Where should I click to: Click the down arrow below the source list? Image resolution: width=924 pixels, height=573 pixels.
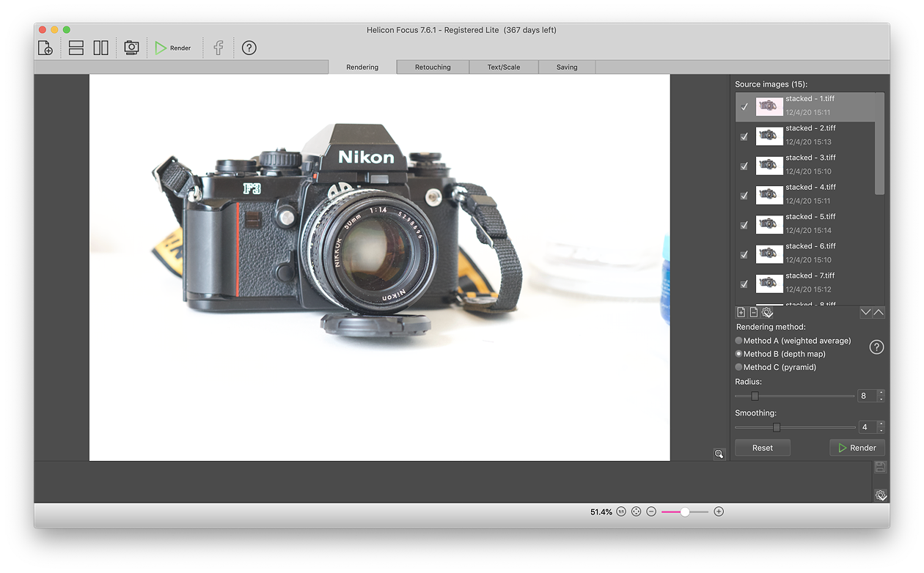[x=866, y=312]
